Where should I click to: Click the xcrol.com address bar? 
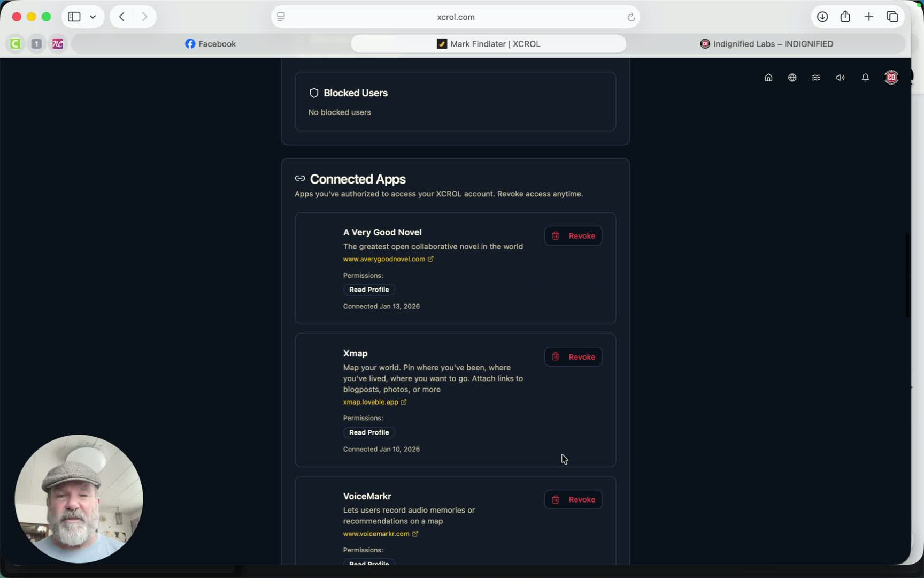[x=456, y=17]
